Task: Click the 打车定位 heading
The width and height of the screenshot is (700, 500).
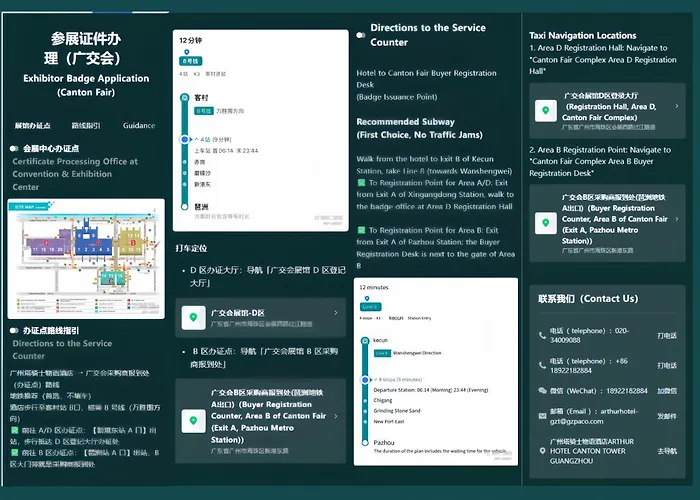Action: 191,249
